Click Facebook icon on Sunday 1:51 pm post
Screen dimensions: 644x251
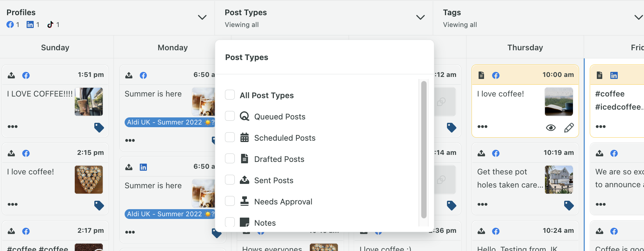[26, 75]
